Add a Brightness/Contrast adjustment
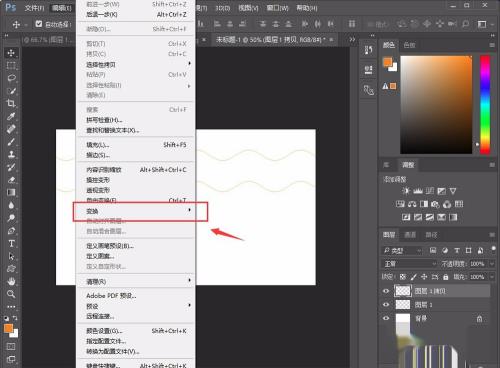Image resolution: width=500 pixels, height=368 pixels. coord(406,191)
